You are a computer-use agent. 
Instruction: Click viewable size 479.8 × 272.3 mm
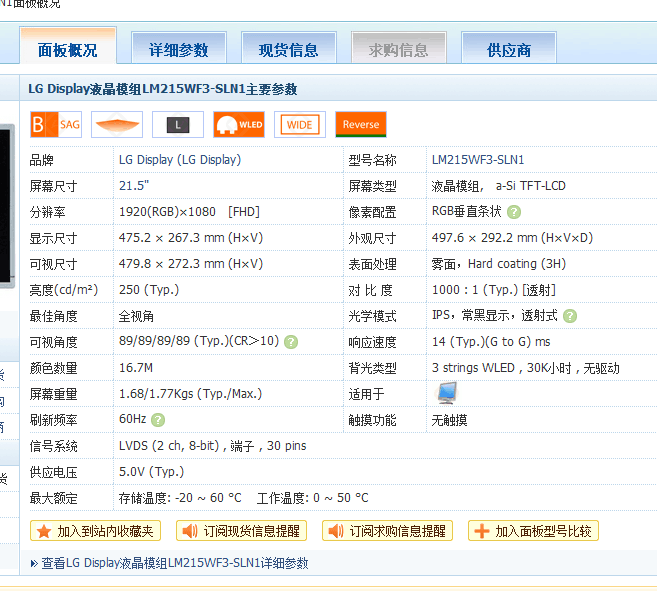pos(191,264)
